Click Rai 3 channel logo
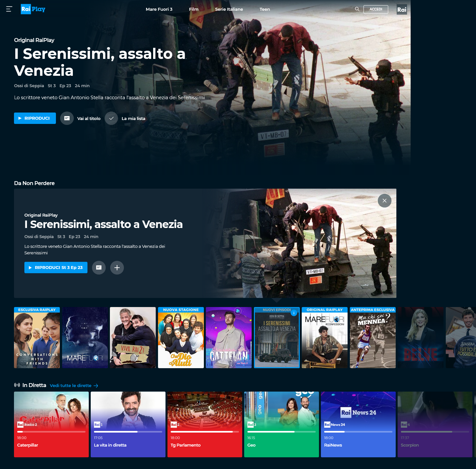 coord(252,424)
